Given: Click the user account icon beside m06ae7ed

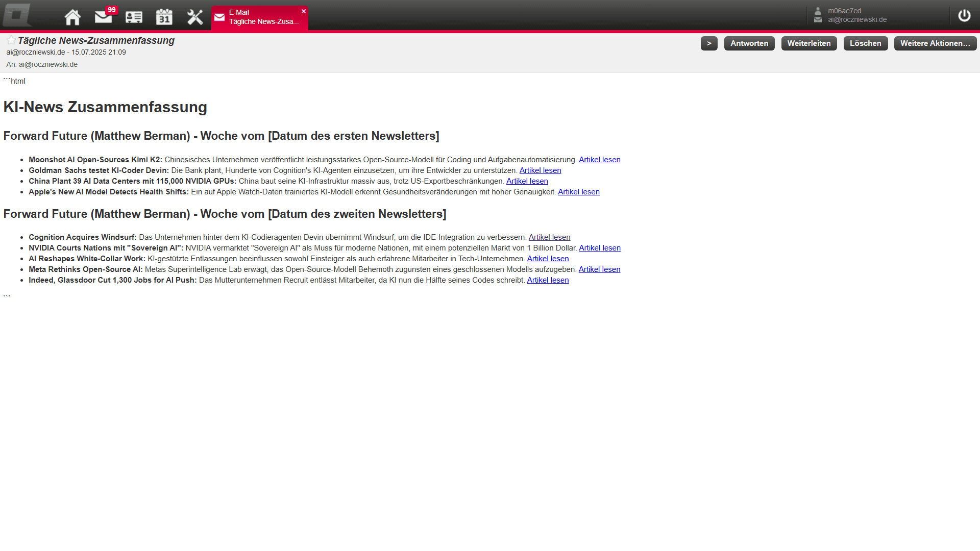Looking at the screenshot, I should pos(819,10).
